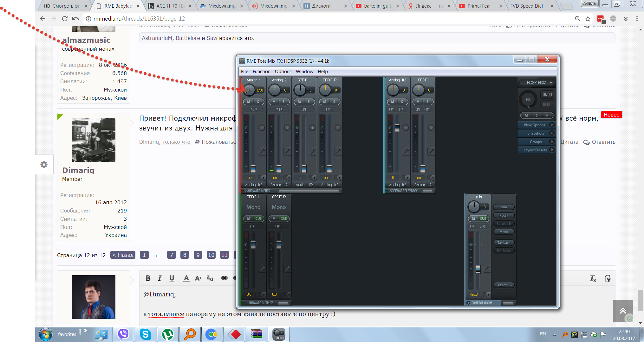The height and width of the screenshot is (342, 644).
Task: Solo the SPDIF L input channel
Action: [x=309, y=102]
